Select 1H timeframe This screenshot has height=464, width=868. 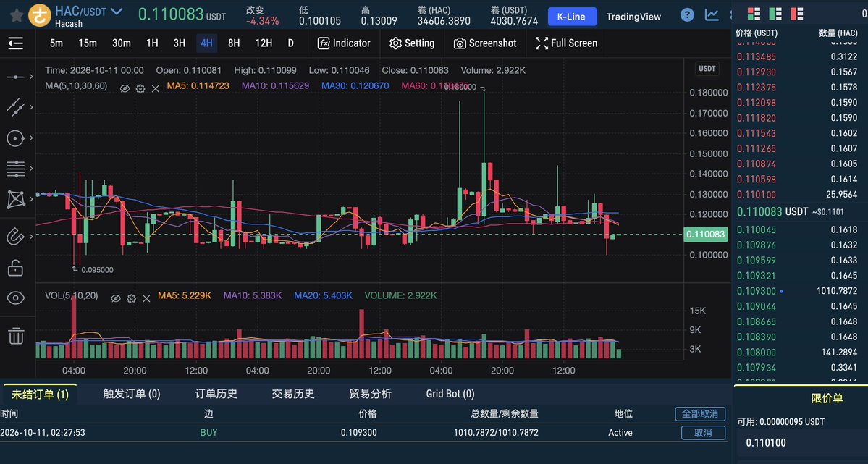152,43
